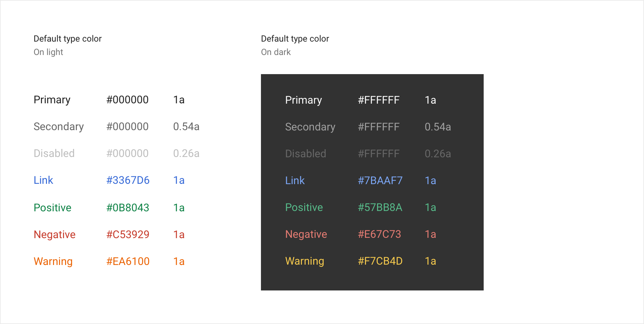Click the "On dark" subtitle

276,52
